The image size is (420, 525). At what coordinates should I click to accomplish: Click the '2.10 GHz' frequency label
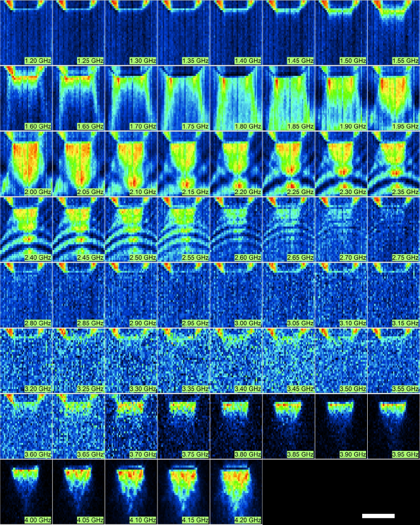(x=143, y=192)
